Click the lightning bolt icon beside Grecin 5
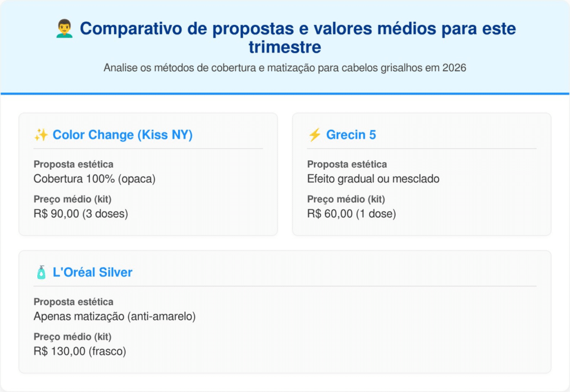The height and width of the screenshot is (392, 570). coord(314,135)
